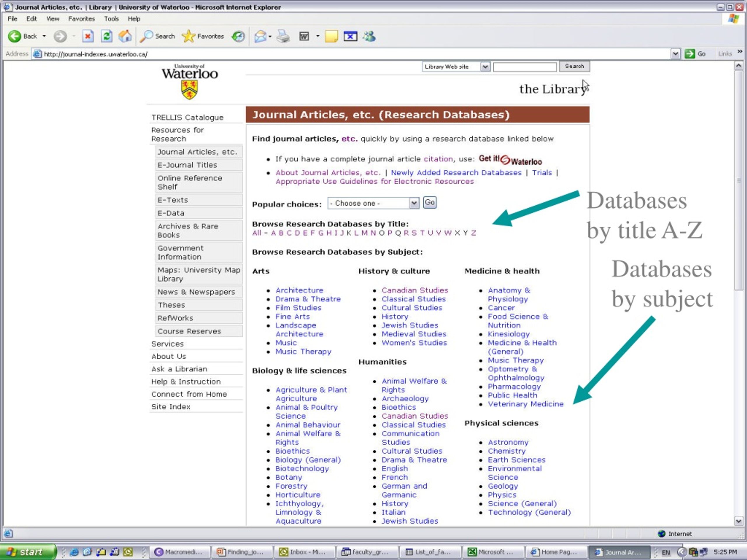Click the blue X research toolbar icon
Viewport: 747px width, 560px height.
click(x=350, y=36)
